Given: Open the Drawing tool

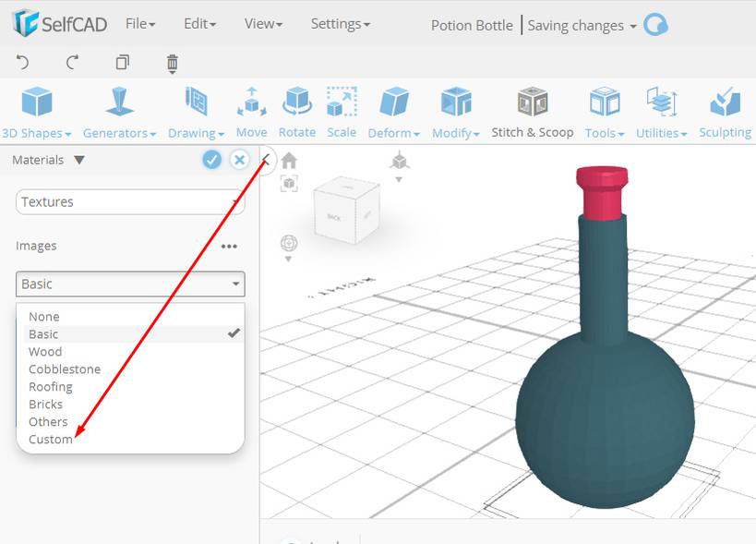Looking at the screenshot, I should coord(197,113).
